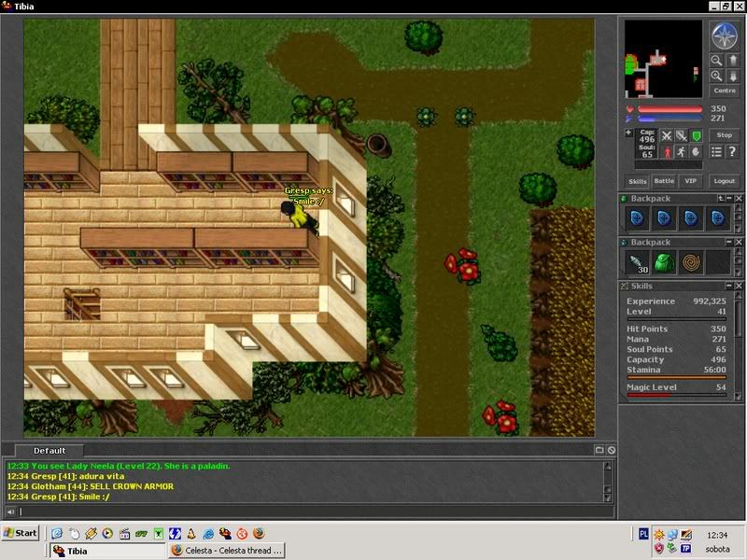Open the Battle list button
The height and width of the screenshot is (560, 747).
pyautogui.click(x=664, y=181)
